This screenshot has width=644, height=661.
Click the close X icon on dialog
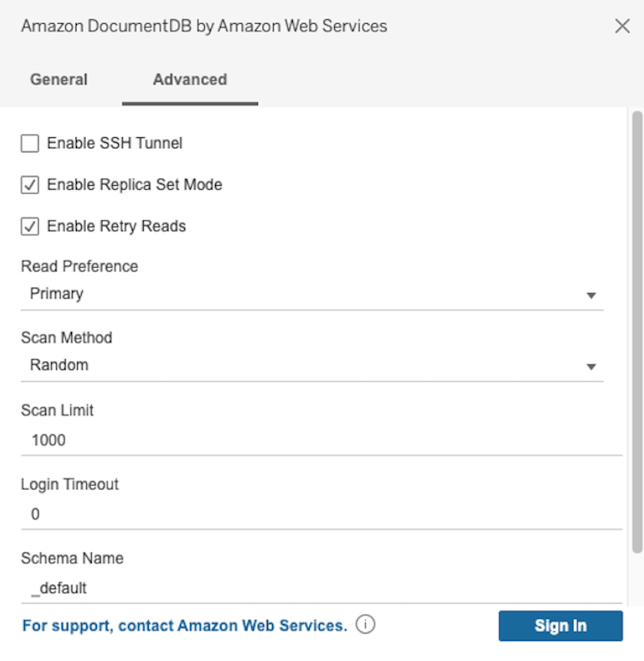click(623, 26)
